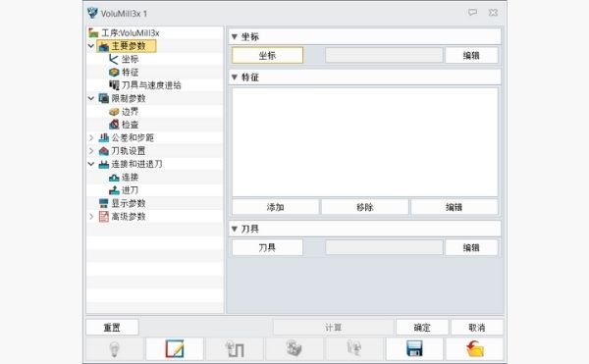Select the 连接和进退刀 tree item
Image resolution: width=589 pixels, height=364 pixels.
point(131,164)
